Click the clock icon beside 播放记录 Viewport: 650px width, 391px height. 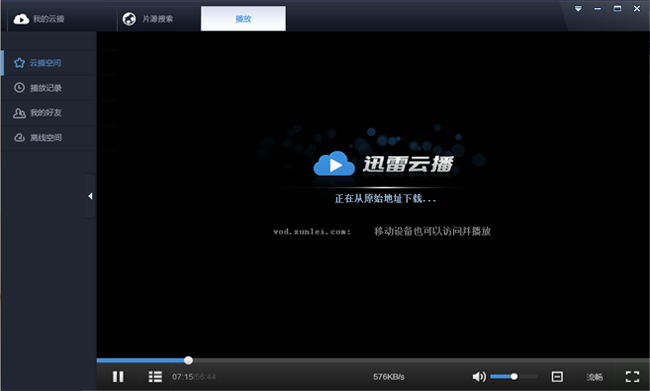[19, 87]
